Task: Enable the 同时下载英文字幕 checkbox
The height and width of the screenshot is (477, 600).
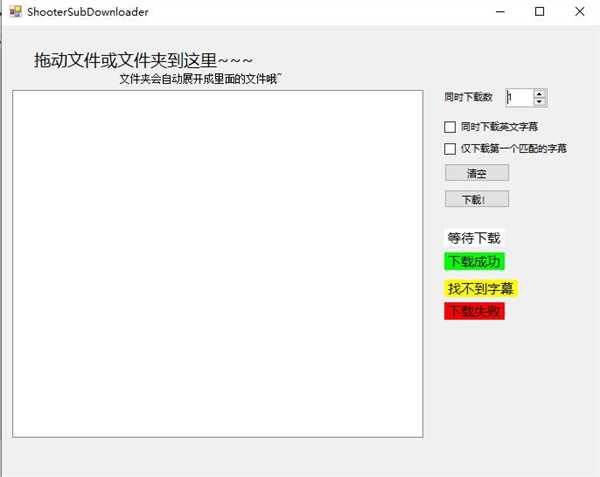Action: point(450,127)
